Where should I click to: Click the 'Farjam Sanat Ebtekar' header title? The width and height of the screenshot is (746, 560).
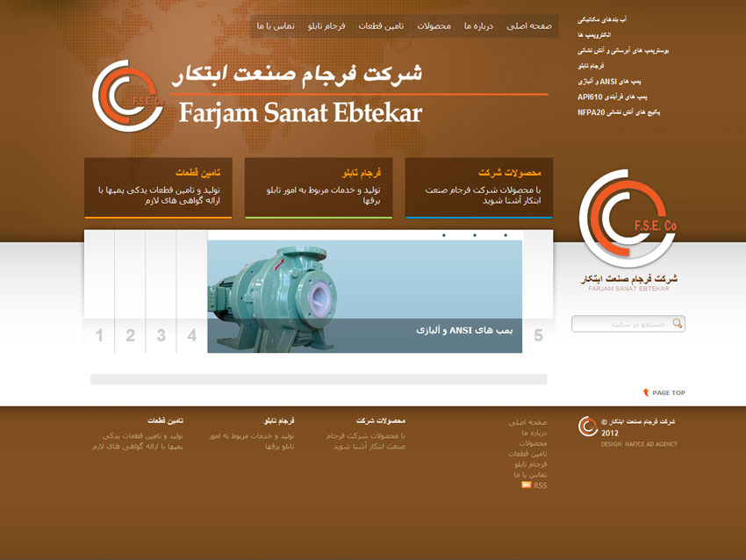[x=301, y=114]
